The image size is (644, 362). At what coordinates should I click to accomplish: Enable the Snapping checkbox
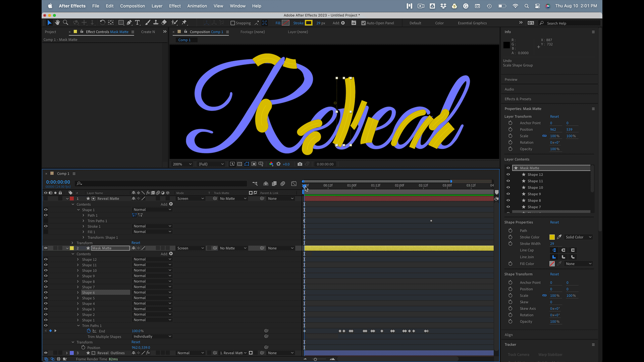click(x=233, y=23)
